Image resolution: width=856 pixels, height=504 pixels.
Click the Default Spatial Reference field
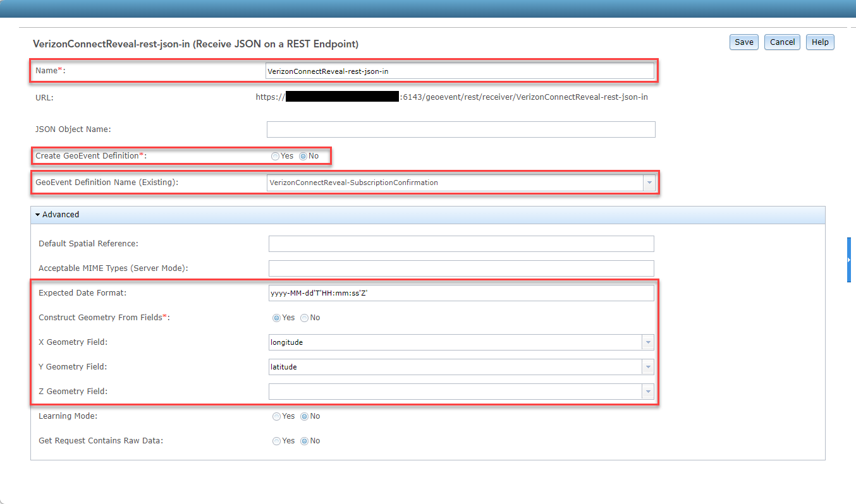point(460,243)
